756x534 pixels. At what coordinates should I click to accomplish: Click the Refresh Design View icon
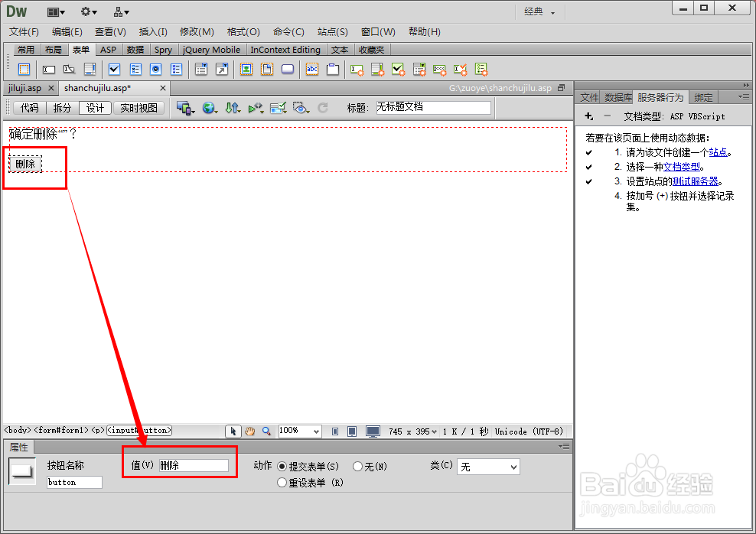323,108
